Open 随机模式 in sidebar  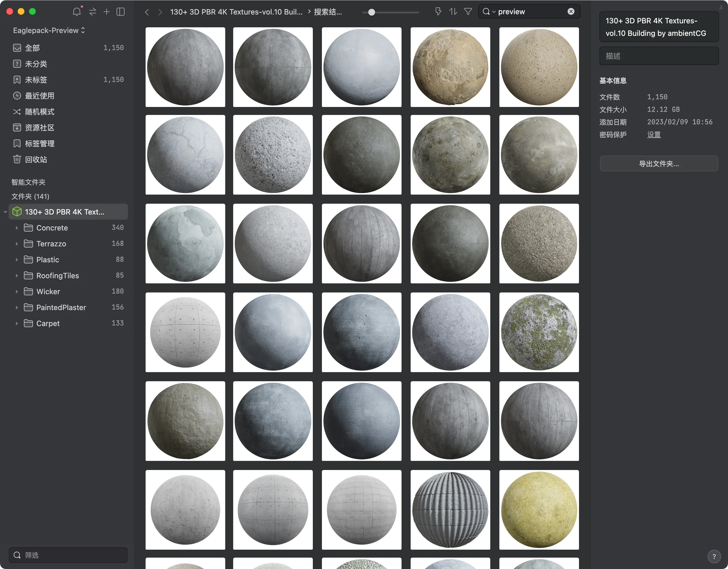click(x=68, y=112)
